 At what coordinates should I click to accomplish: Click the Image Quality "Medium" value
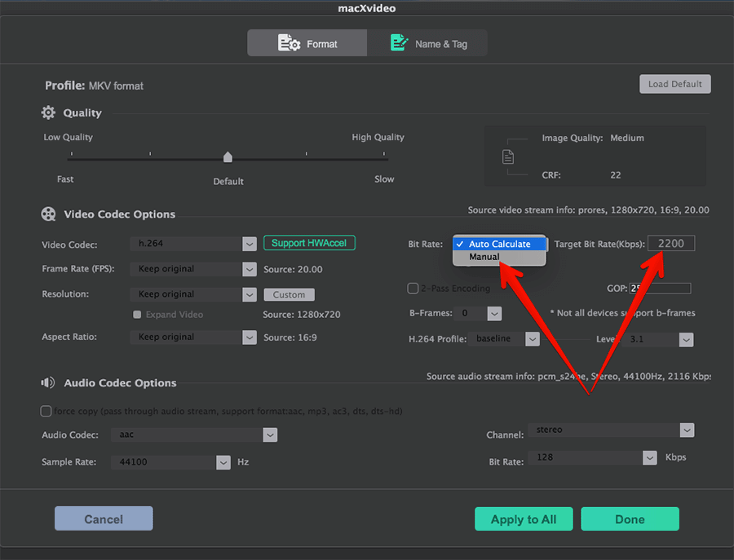(x=627, y=138)
